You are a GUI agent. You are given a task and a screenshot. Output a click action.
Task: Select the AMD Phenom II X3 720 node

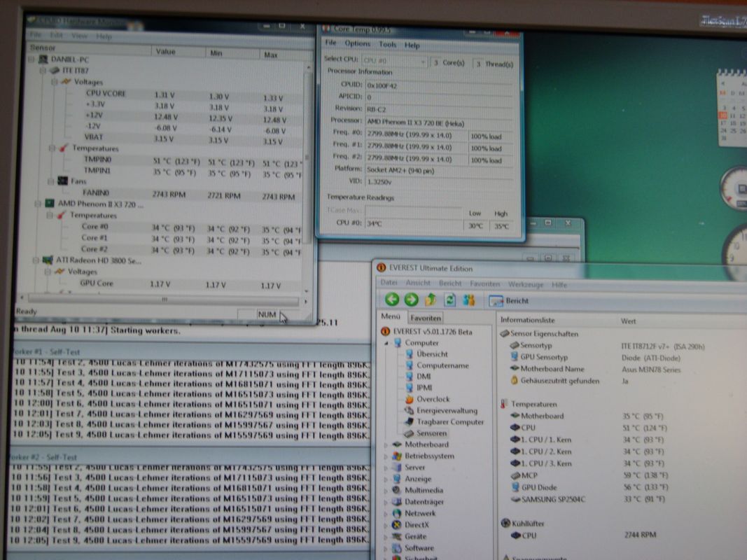[99, 204]
